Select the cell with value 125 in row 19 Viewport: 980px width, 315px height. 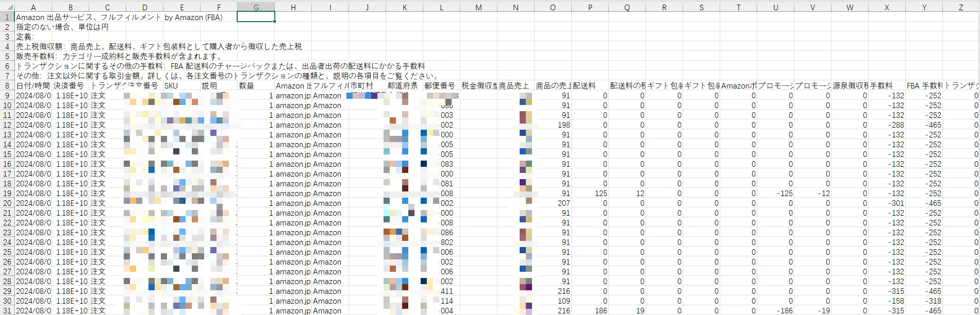click(x=590, y=194)
